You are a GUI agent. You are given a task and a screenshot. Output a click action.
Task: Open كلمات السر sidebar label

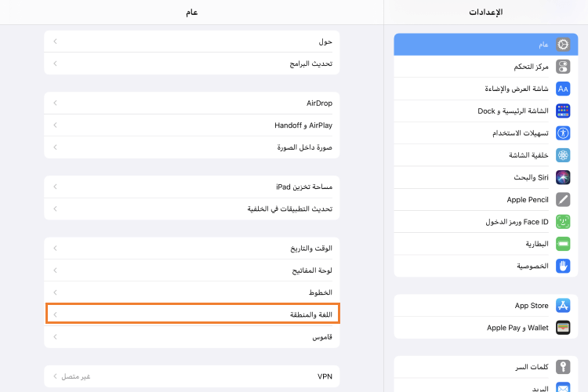click(x=532, y=367)
